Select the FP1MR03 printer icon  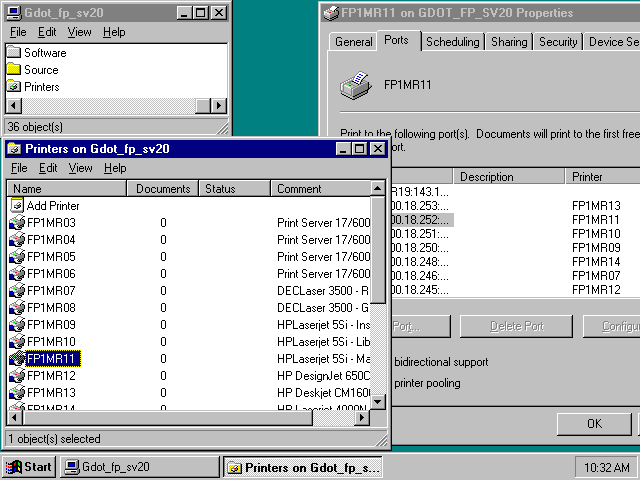[x=17, y=222]
